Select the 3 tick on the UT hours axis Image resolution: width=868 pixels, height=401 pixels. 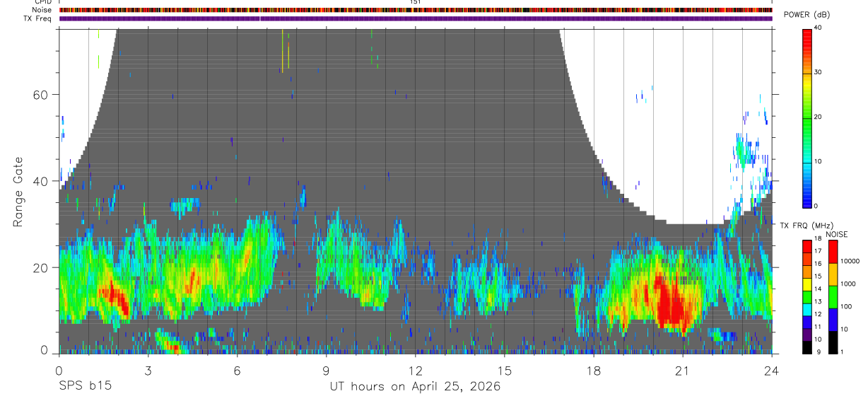(148, 370)
